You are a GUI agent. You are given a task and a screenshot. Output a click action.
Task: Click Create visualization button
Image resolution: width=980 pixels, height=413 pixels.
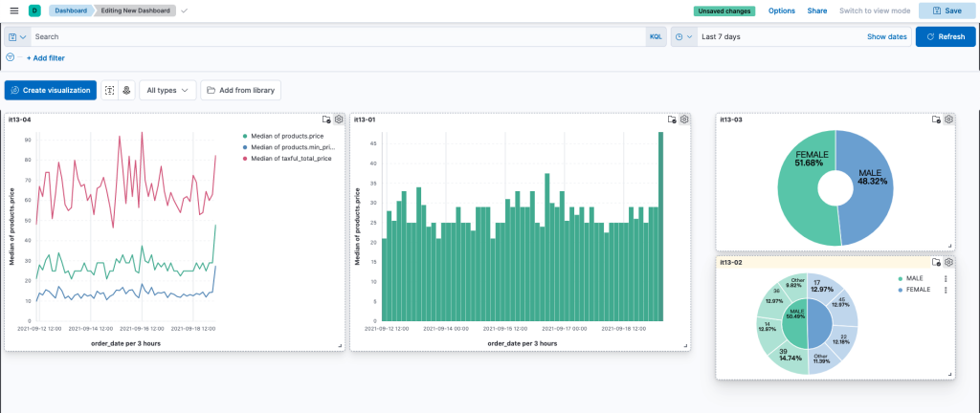[x=51, y=91]
